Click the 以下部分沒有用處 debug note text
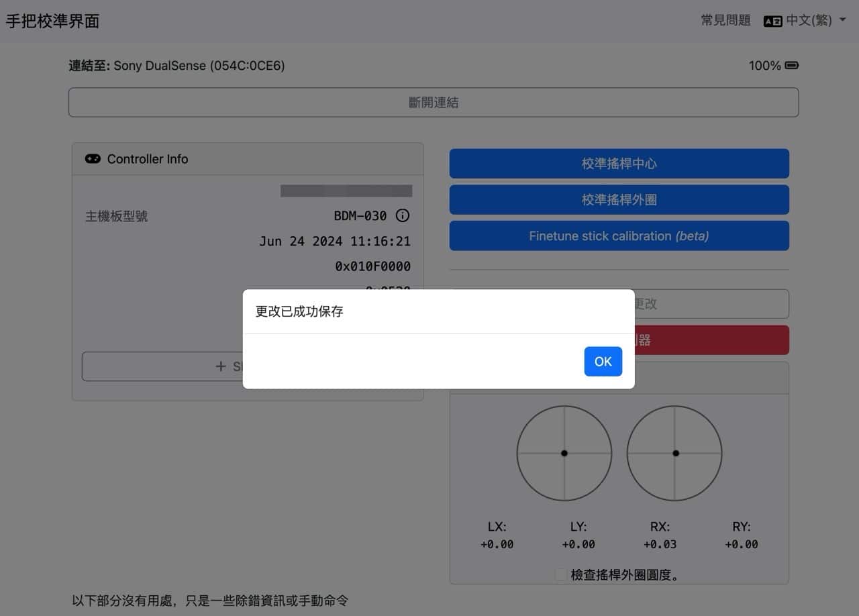Screen dimensions: 859x616 pyautogui.click(x=210, y=601)
